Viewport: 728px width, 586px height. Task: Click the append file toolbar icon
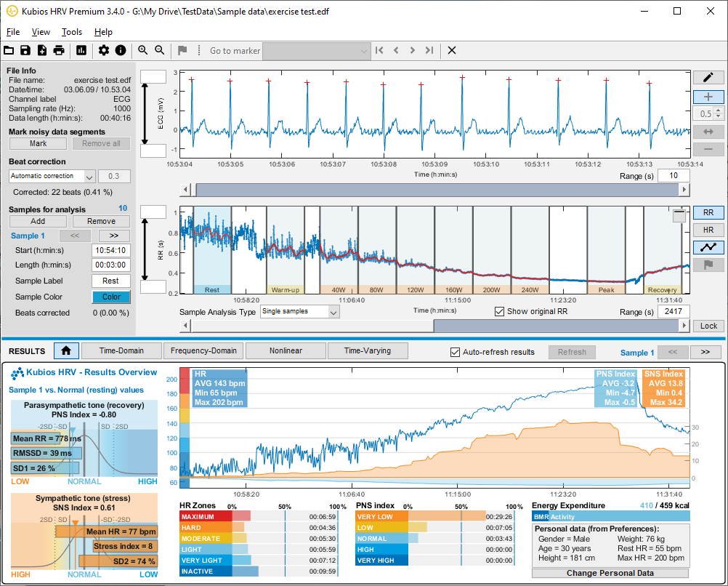(x=42, y=50)
